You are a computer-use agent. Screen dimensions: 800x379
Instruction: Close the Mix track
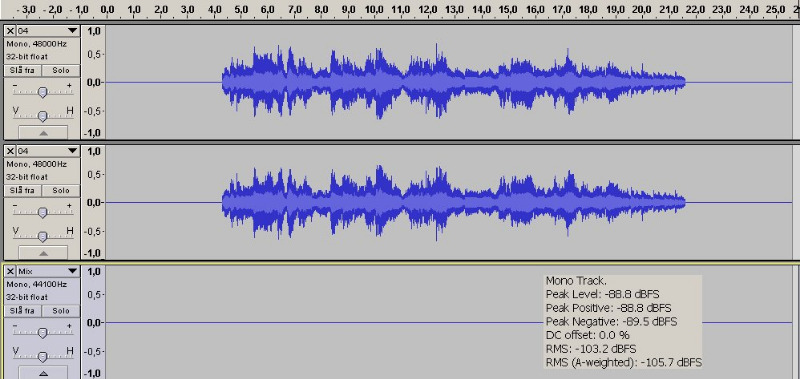pyautogui.click(x=10, y=271)
